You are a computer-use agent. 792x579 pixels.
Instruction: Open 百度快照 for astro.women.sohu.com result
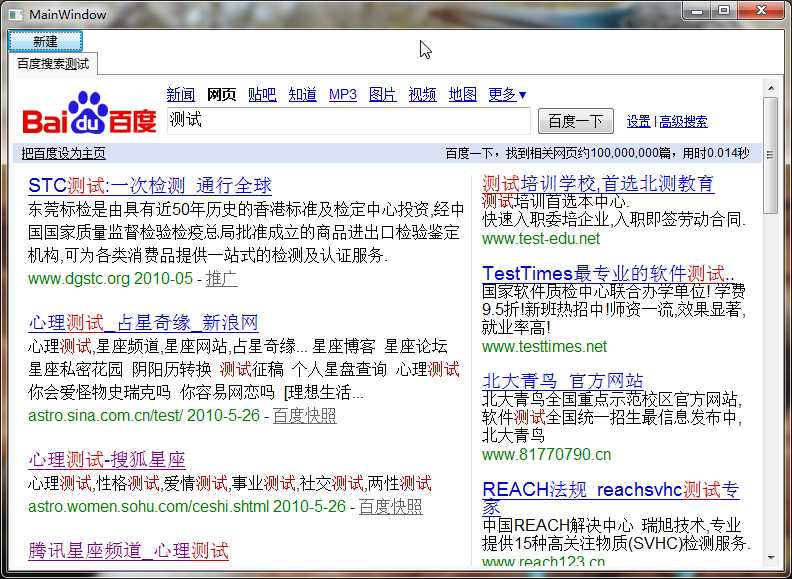[390, 506]
